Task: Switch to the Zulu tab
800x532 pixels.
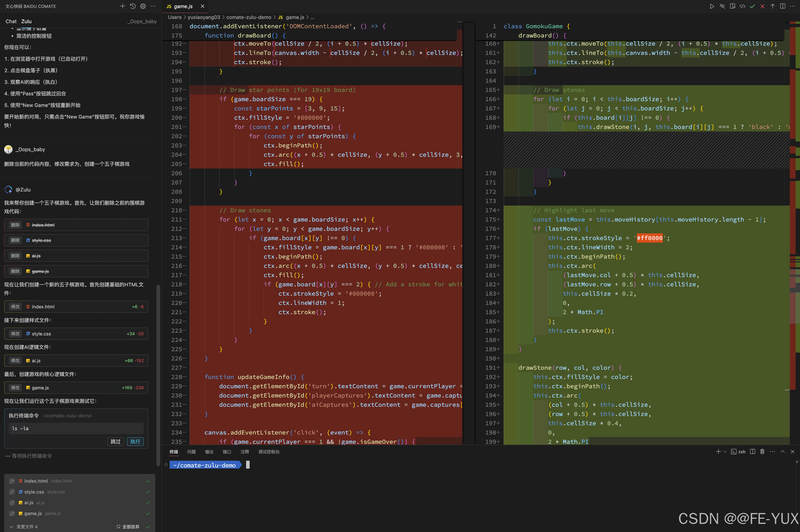Action: tap(26, 21)
